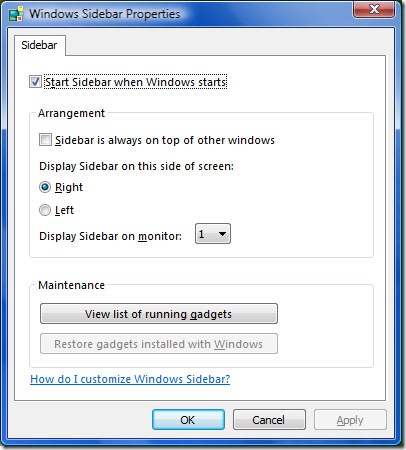Click the Apply button
Screen dimensions: 406x450
[x=350, y=420]
